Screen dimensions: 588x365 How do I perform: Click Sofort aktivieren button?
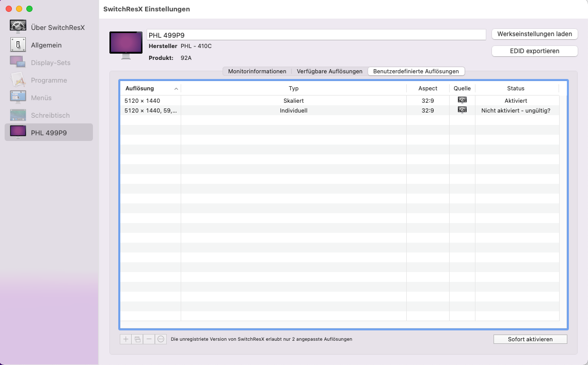(530, 339)
